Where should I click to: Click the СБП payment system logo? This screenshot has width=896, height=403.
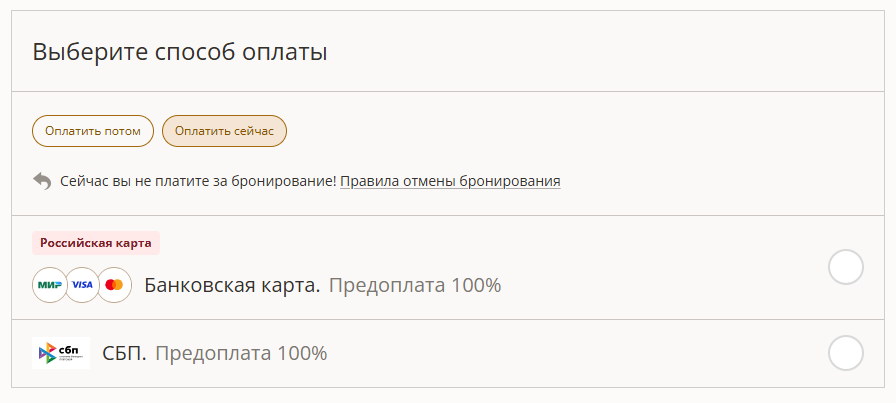point(61,353)
